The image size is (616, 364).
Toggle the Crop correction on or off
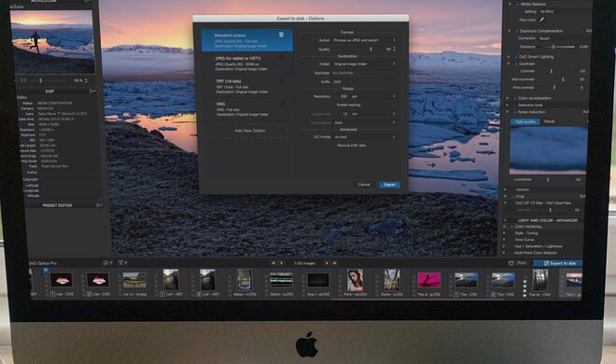pyautogui.click(x=512, y=196)
